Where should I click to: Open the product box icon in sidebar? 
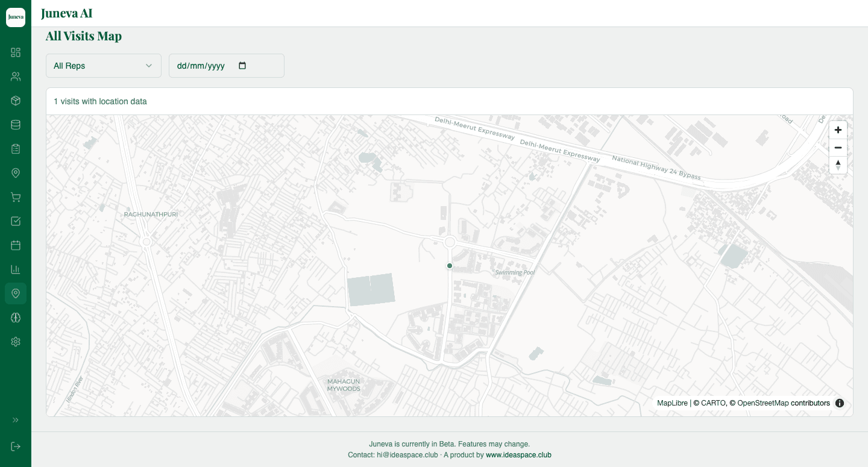pos(16,101)
